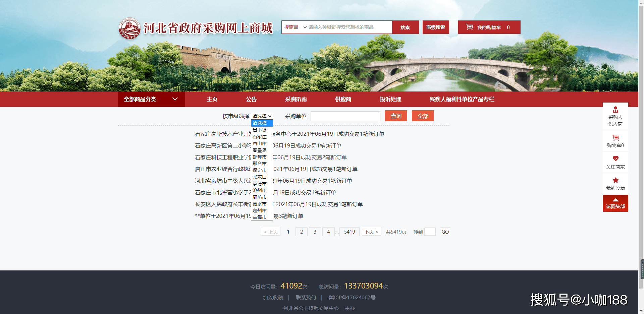Open 残疾人福利性单位产品专栏 menu item

[462, 99]
